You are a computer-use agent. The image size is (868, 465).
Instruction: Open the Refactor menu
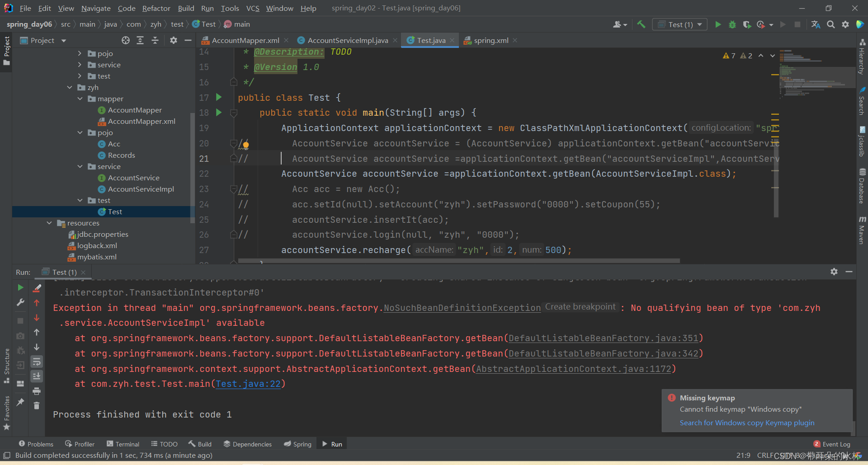pos(156,8)
